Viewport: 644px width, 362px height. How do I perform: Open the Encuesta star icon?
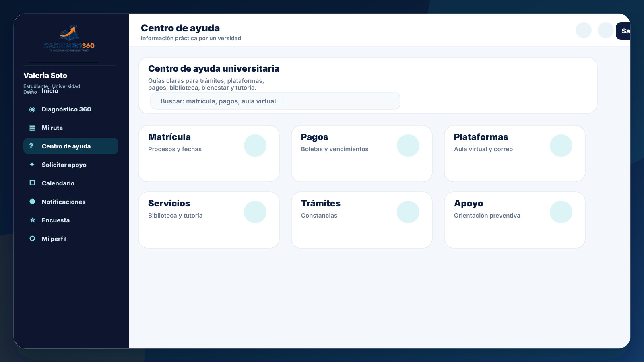(x=33, y=220)
